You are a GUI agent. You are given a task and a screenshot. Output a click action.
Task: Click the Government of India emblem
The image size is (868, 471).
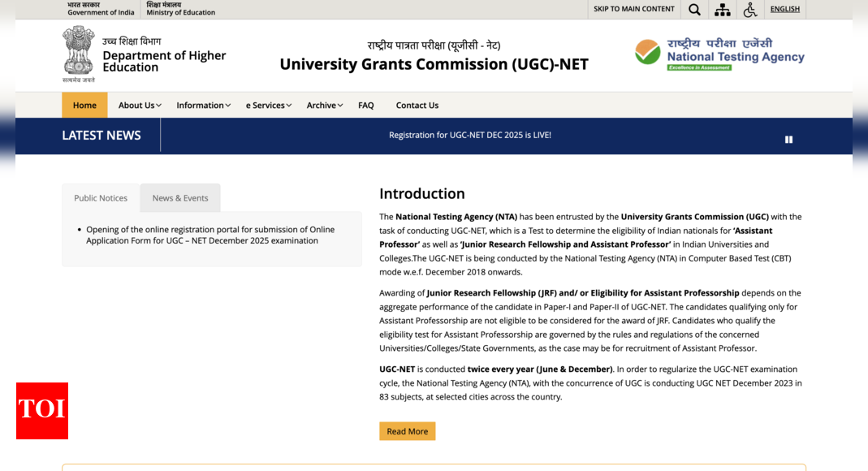coord(79,54)
